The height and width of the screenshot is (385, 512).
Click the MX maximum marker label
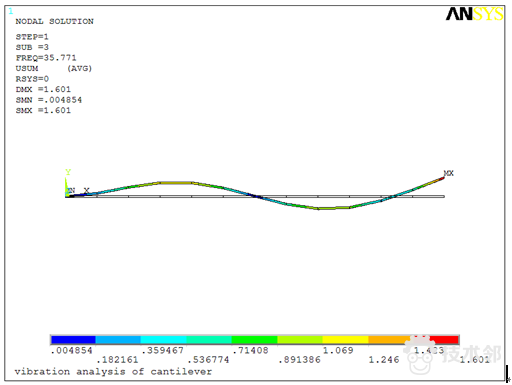tap(449, 173)
